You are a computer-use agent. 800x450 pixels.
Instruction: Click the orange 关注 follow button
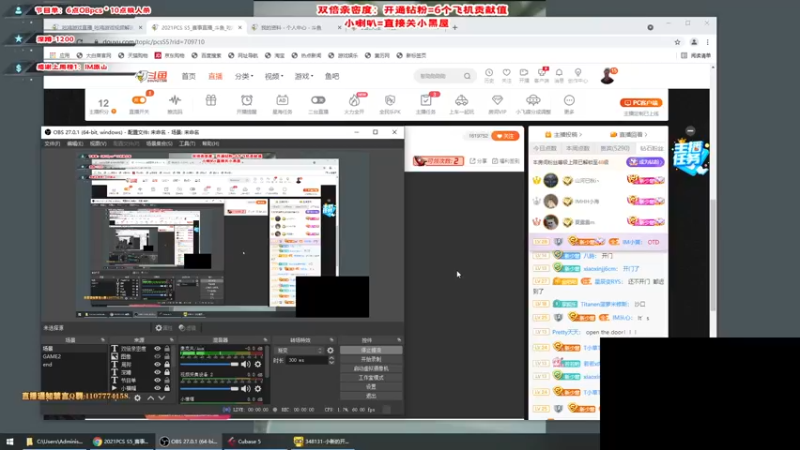pos(505,136)
